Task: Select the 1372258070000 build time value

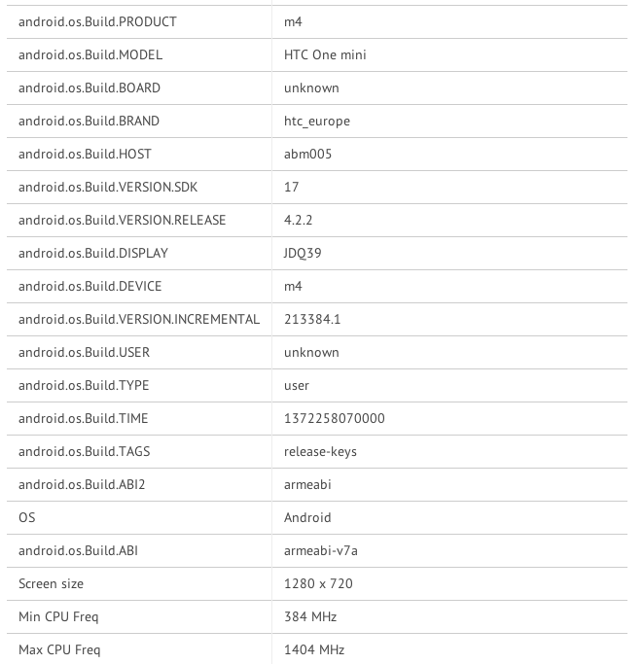Action: [334, 418]
